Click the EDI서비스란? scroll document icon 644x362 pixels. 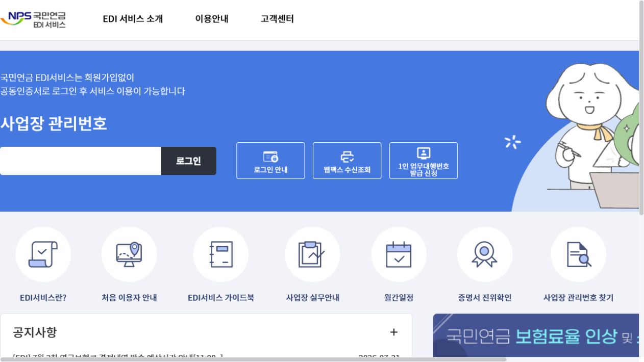[43, 254]
